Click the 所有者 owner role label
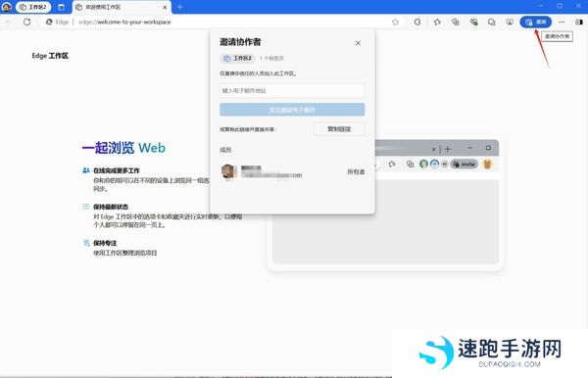588x378 pixels. click(x=356, y=172)
